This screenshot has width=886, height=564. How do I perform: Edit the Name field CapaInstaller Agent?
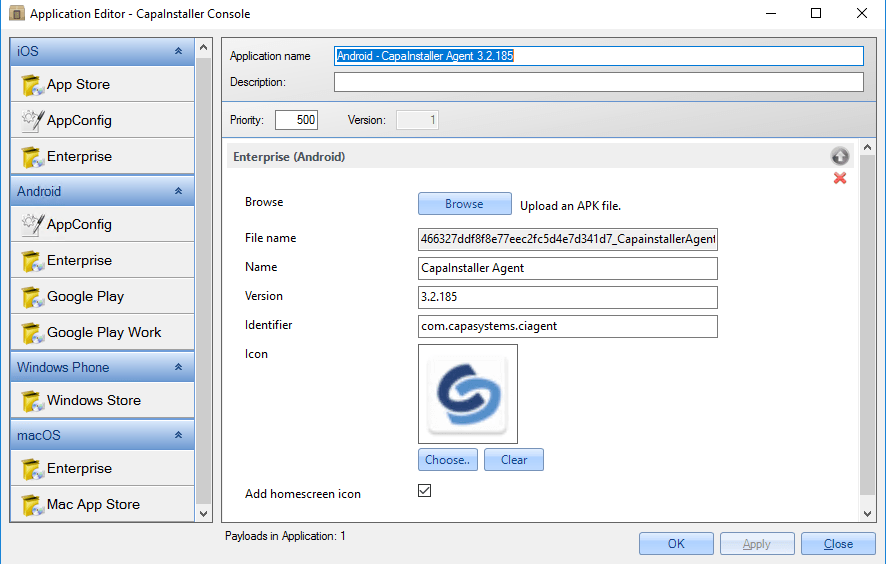click(x=568, y=268)
